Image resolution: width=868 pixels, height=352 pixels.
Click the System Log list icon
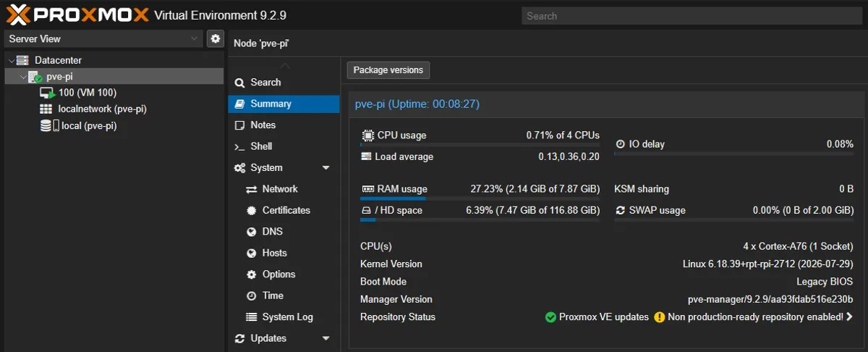pyautogui.click(x=252, y=317)
